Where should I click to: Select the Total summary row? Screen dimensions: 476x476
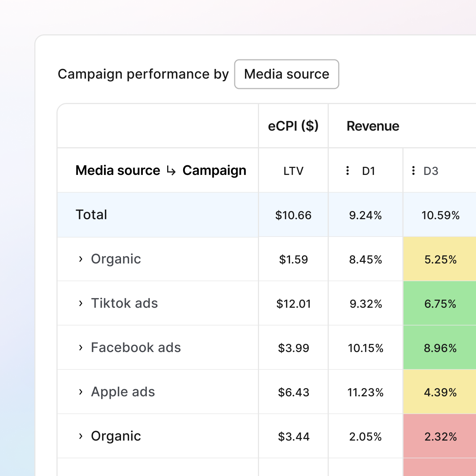click(91, 215)
